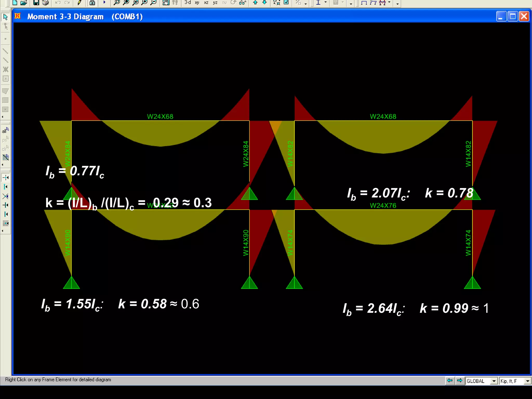
Task: Click the show undeformed shape icon
Action: coord(364,3)
